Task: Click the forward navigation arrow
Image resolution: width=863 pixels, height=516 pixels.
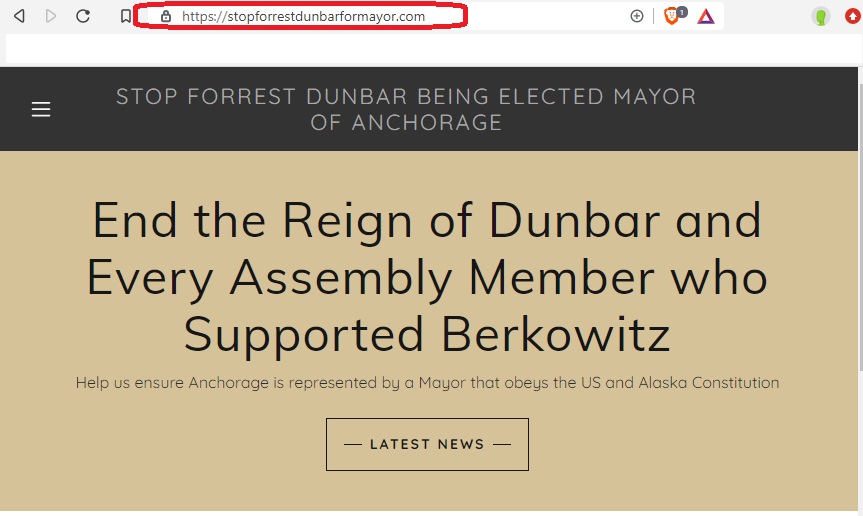Action: click(51, 16)
